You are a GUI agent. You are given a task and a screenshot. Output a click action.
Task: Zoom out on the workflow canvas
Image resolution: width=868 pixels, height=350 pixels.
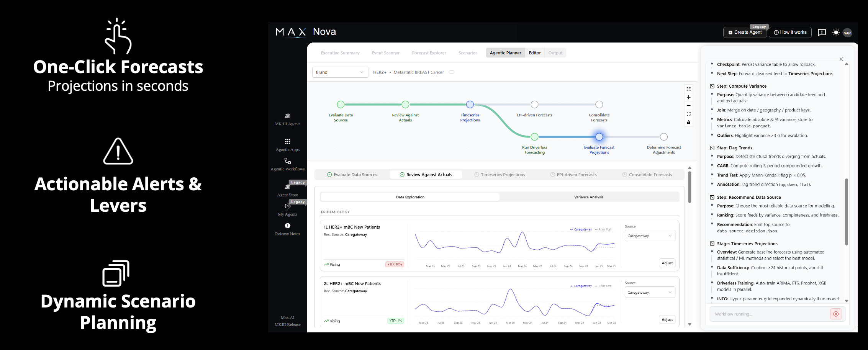[x=688, y=106]
